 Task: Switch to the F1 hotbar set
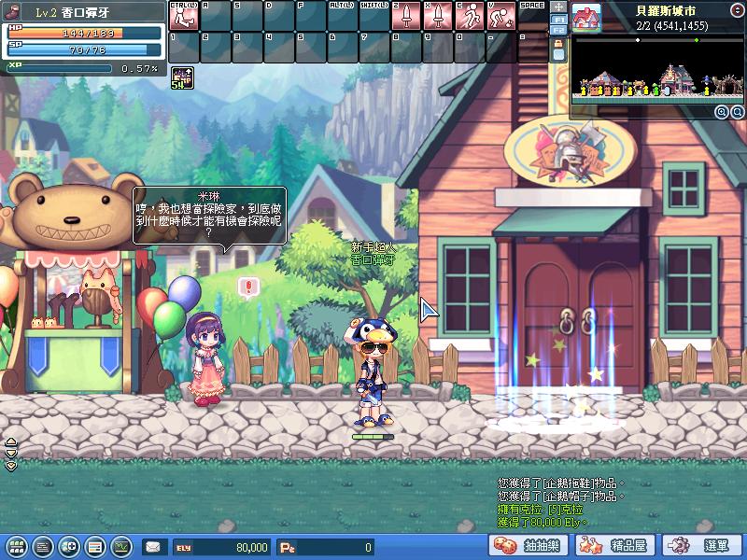558,20
